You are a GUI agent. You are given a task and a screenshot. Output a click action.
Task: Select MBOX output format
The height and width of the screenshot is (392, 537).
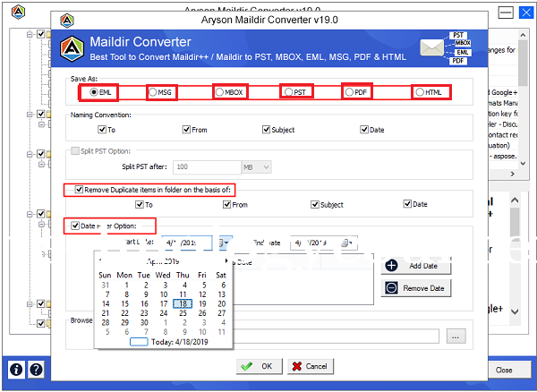(x=219, y=92)
